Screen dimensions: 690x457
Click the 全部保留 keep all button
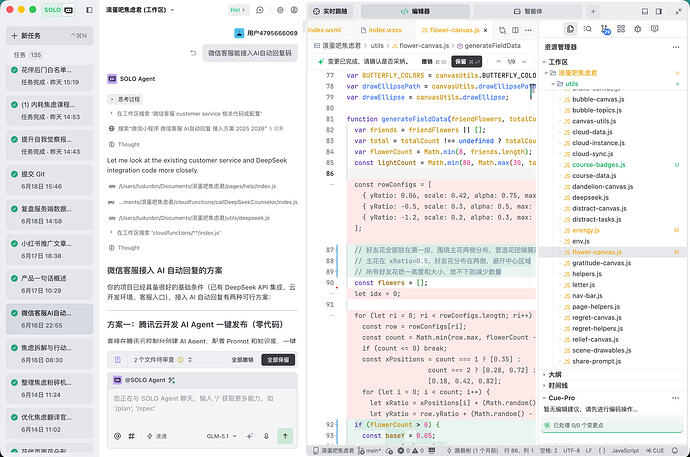(279, 360)
